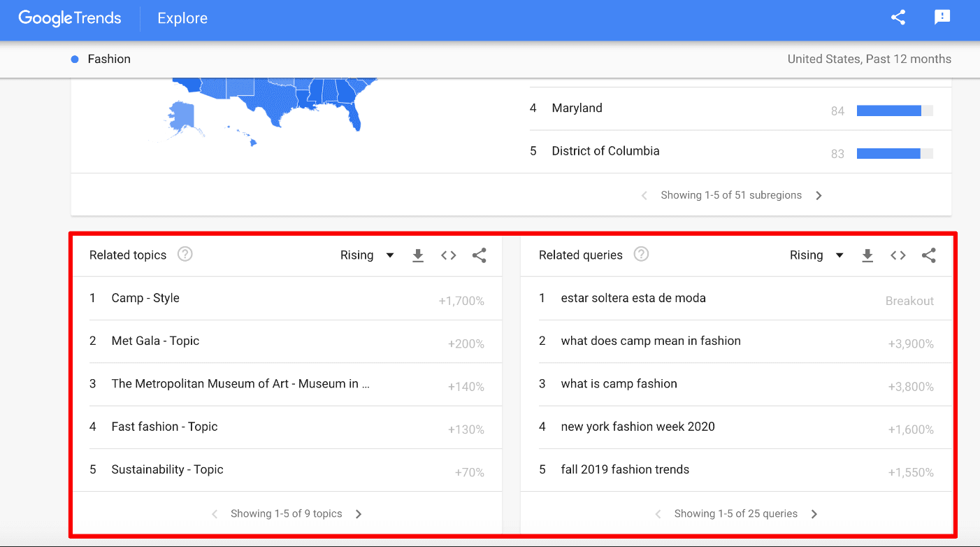
Task: Embed the Related queries widget
Action: point(898,255)
